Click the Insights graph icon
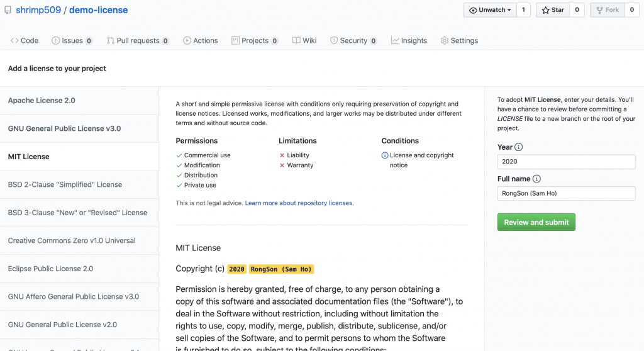The image size is (644, 351). coord(395,40)
